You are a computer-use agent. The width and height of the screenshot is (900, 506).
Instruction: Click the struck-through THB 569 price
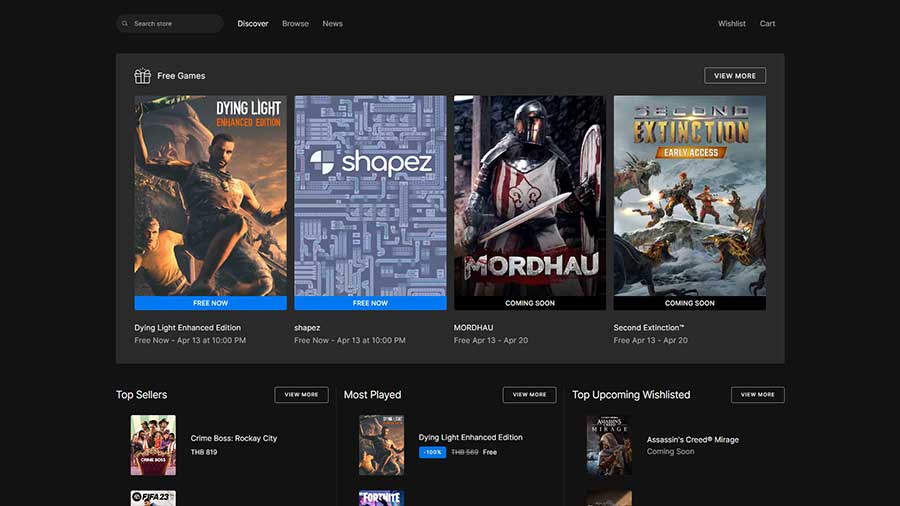[464, 452]
